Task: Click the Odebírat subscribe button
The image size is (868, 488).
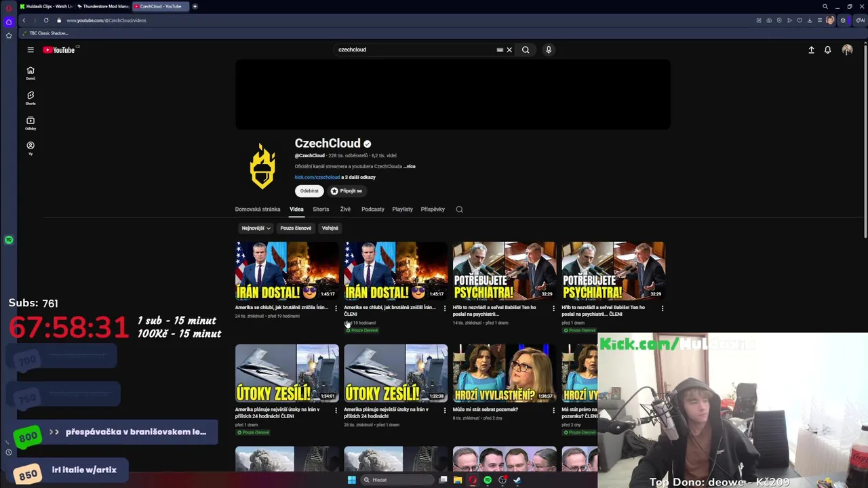Action: (309, 191)
